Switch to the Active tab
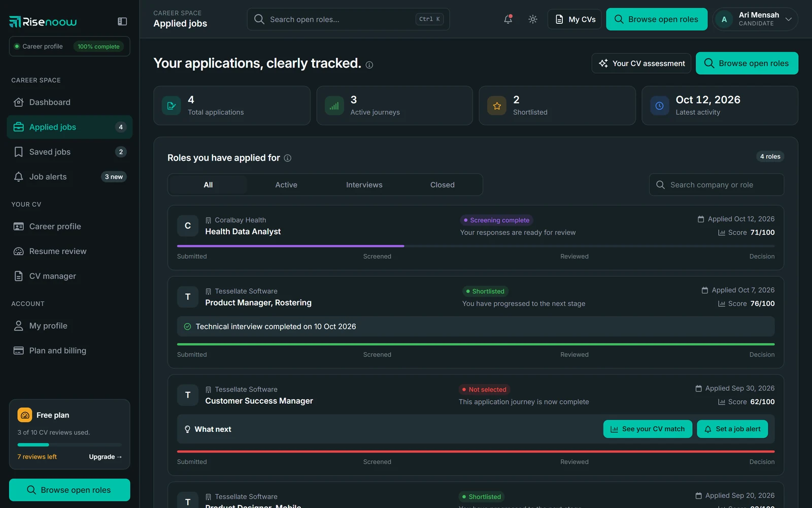The height and width of the screenshot is (508, 812). [x=286, y=185]
